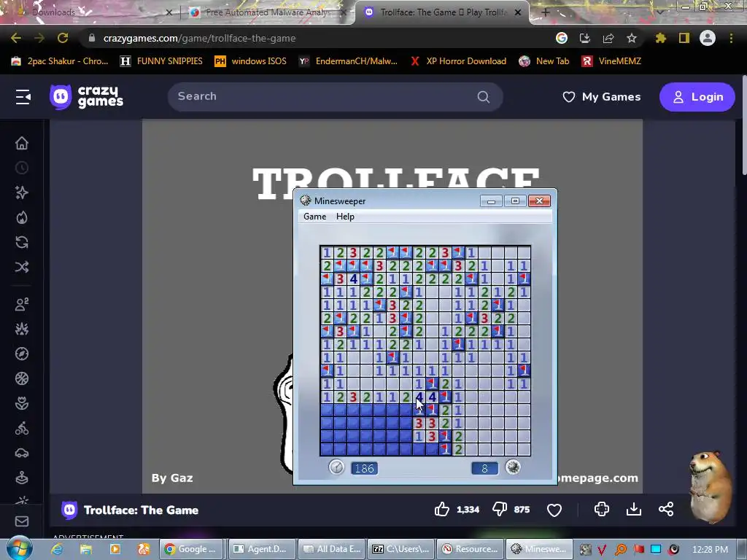Open the XP Horror Download bookmark
This screenshot has width=747, height=560.
point(458,61)
